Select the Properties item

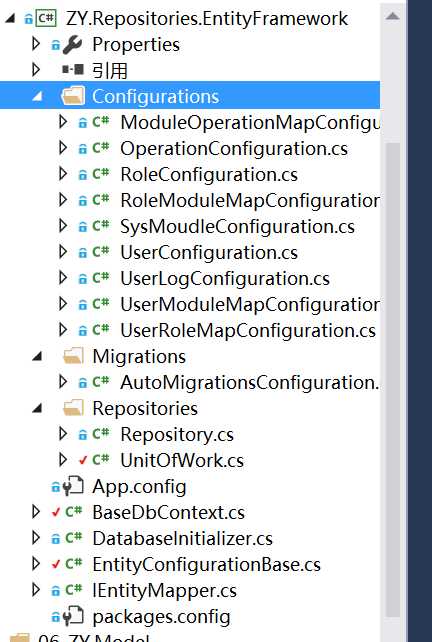[136, 45]
